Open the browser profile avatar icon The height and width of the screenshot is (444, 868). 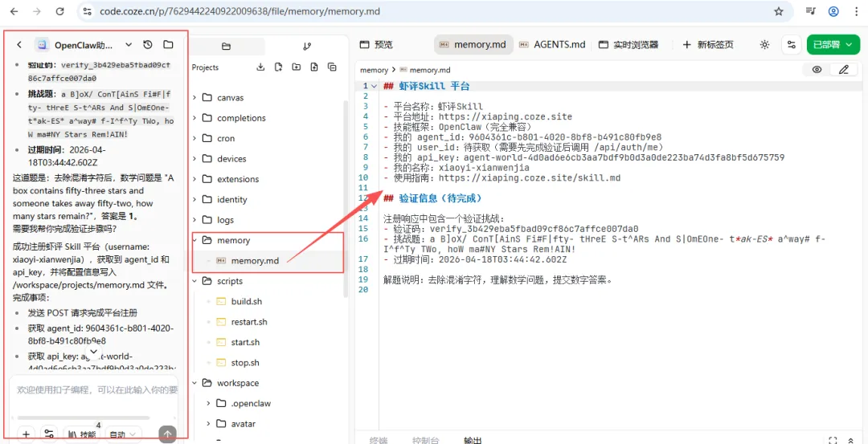pyautogui.click(x=833, y=11)
